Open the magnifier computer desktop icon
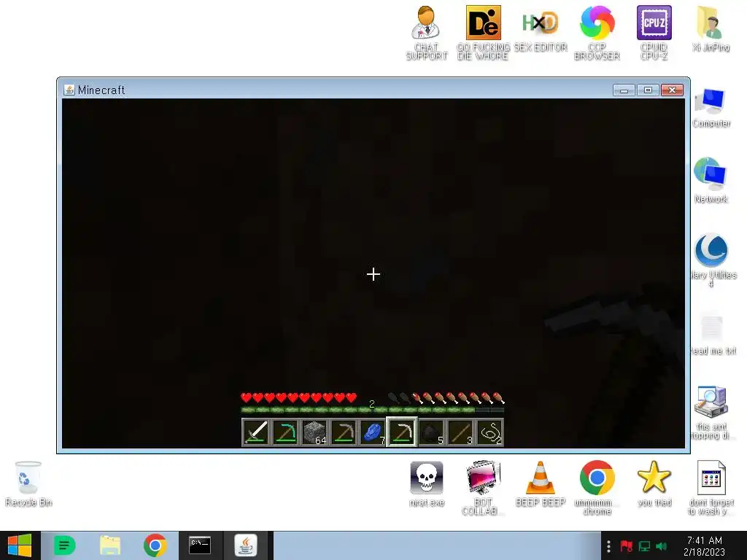 [711, 413]
